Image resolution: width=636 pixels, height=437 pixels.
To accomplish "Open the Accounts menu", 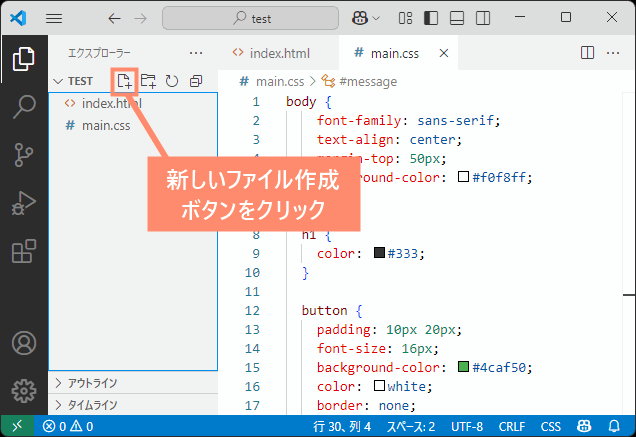I will (24, 343).
